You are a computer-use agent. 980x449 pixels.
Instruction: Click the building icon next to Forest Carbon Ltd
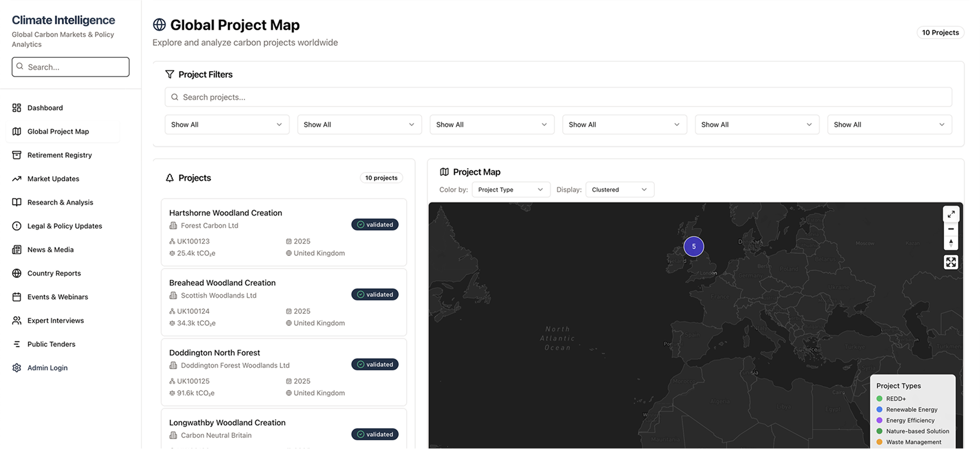click(173, 226)
